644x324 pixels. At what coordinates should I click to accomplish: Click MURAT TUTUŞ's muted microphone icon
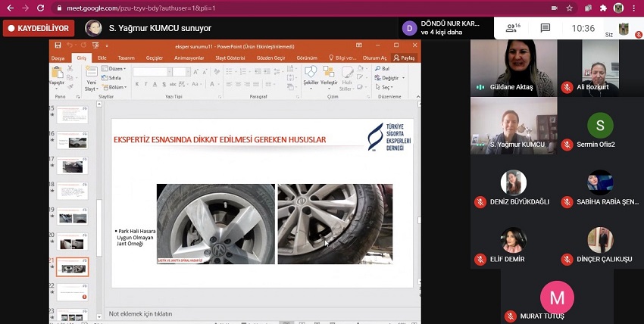pos(511,316)
